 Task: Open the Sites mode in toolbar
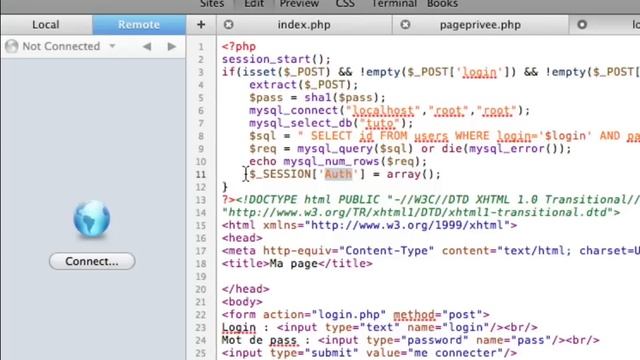click(x=212, y=4)
